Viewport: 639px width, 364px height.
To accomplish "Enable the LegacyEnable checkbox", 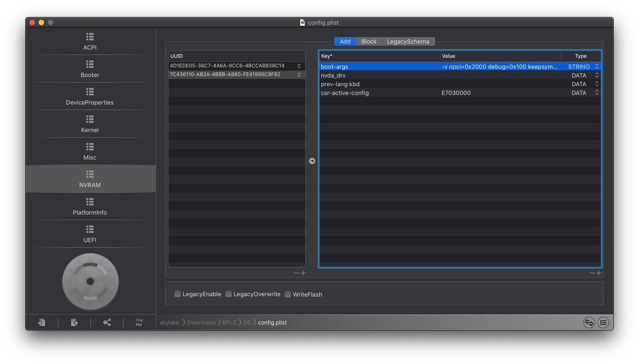I will pyautogui.click(x=178, y=294).
